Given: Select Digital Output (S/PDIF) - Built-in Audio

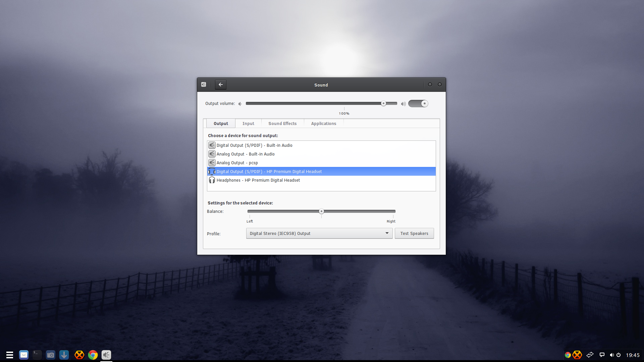Looking at the screenshot, I should coord(321,145).
